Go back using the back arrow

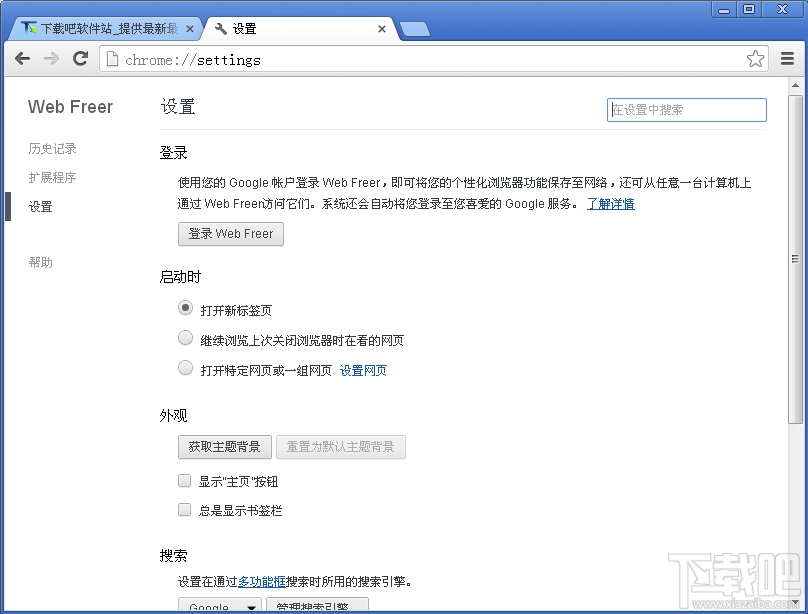point(22,59)
